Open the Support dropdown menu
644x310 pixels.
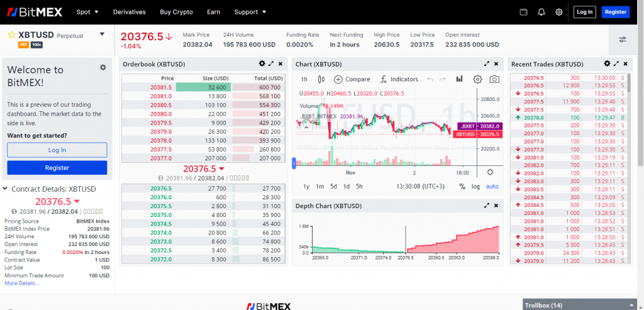250,12
